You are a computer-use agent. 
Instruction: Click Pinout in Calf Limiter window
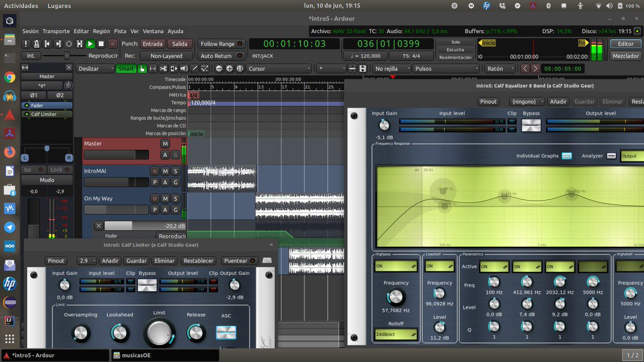pyautogui.click(x=56, y=261)
